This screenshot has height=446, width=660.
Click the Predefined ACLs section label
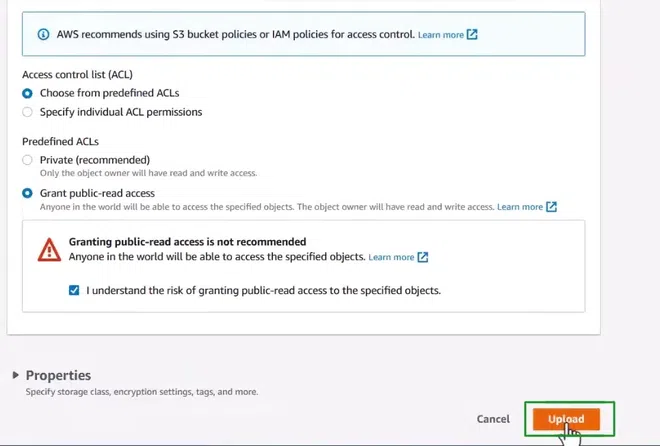[x=60, y=142]
